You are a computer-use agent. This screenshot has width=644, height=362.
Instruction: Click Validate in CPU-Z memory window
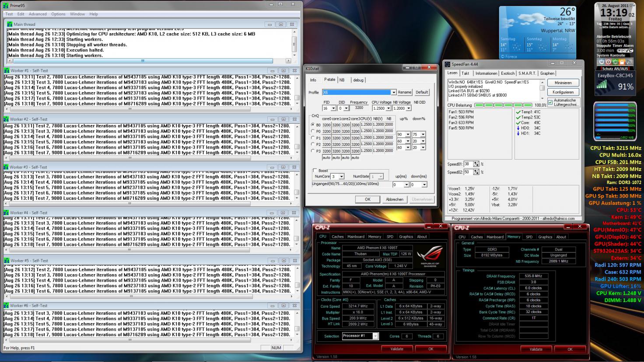tap(536, 349)
